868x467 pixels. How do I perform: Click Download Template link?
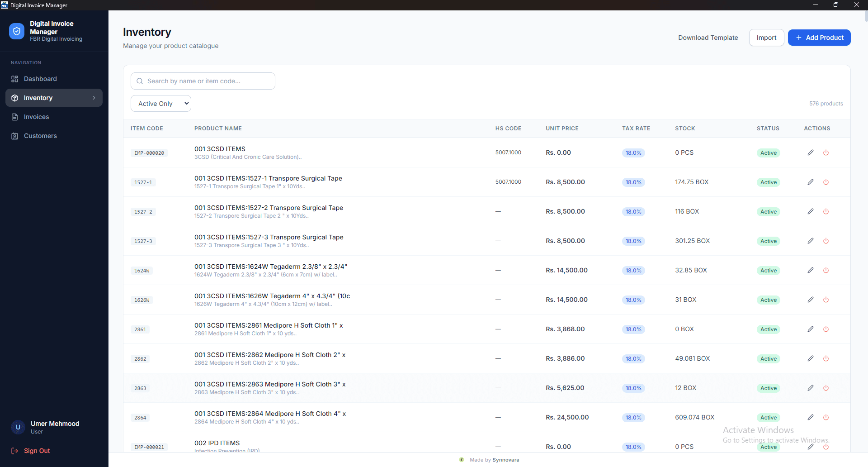tap(708, 38)
